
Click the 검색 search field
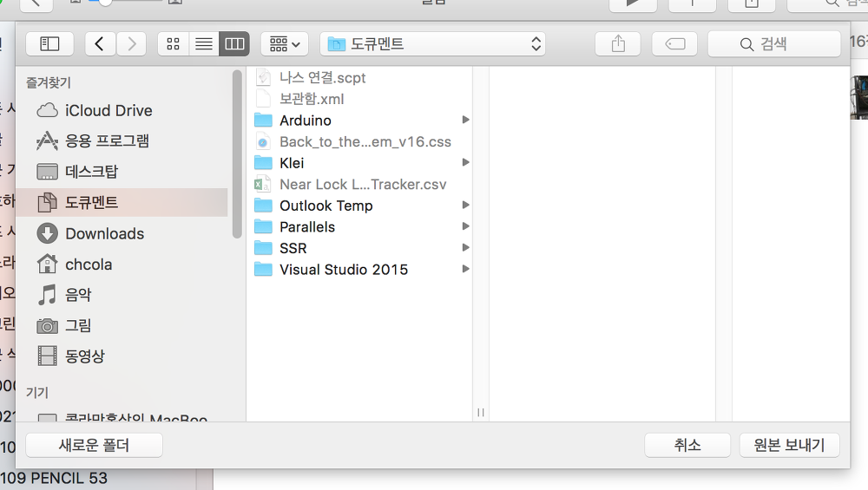[x=774, y=43]
